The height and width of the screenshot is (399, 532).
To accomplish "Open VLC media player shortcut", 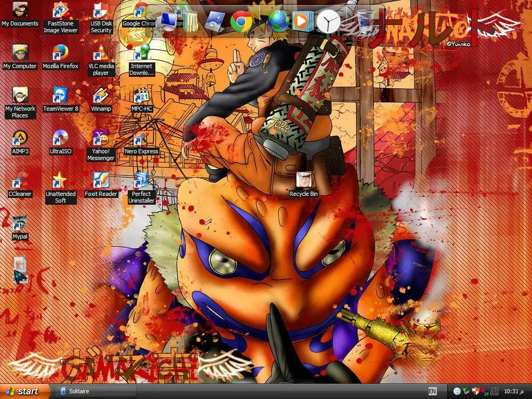I will pyautogui.click(x=101, y=60).
